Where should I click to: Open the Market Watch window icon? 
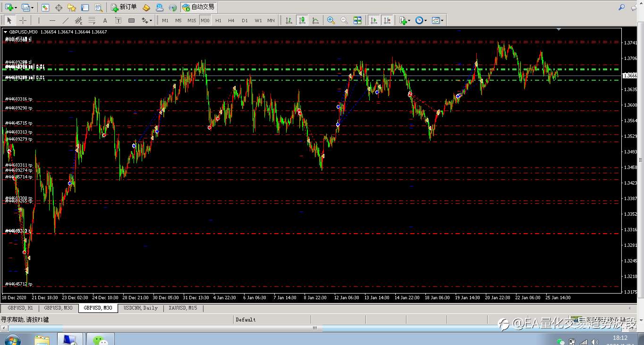click(x=45, y=8)
